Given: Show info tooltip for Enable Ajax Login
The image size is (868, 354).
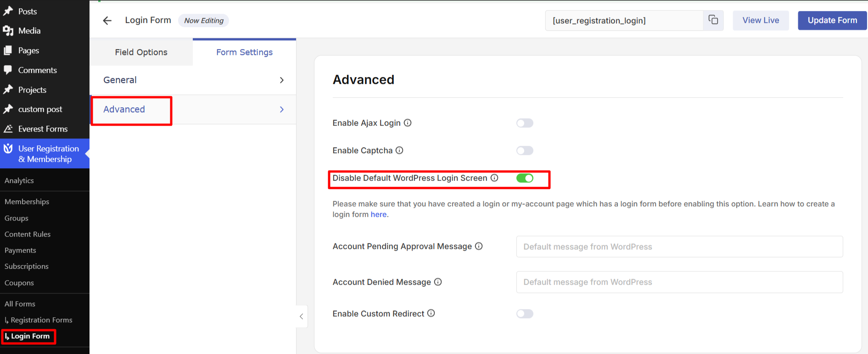Looking at the screenshot, I should click(x=408, y=123).
